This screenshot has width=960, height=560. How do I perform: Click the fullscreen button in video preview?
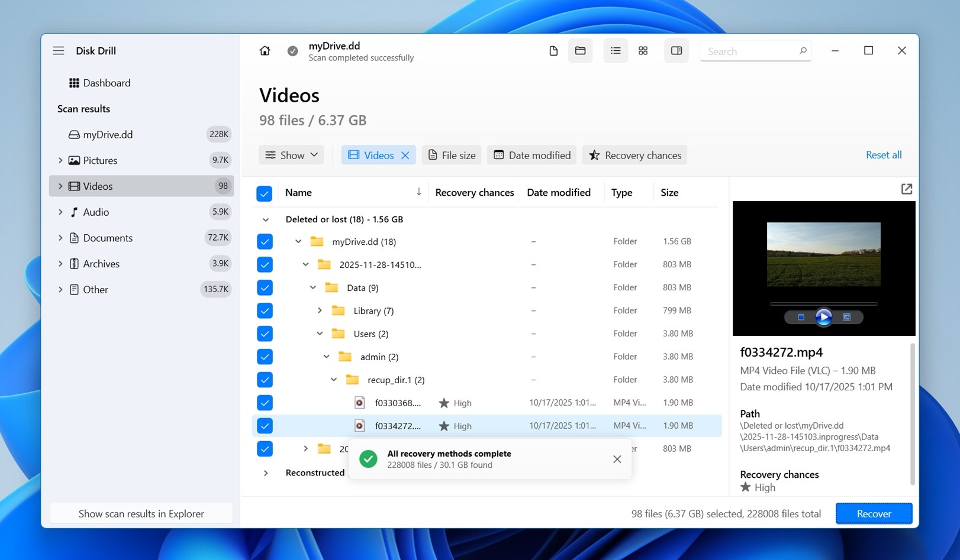click(x=846, y=318)
